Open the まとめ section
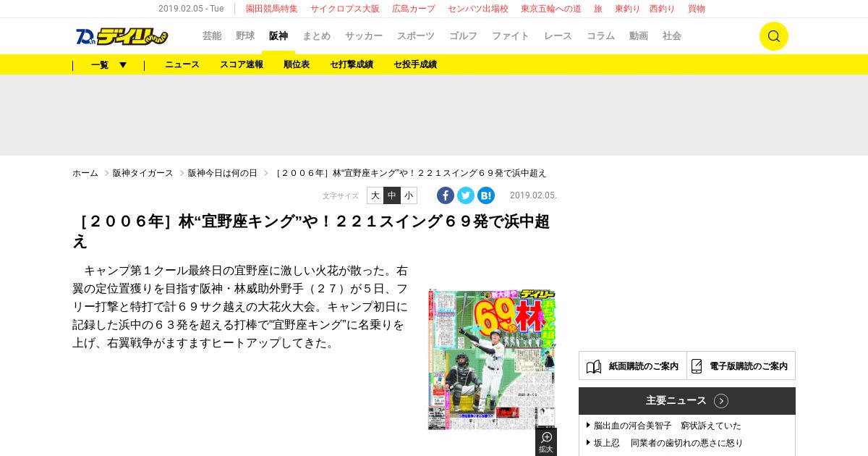 (x=316, y=36)
